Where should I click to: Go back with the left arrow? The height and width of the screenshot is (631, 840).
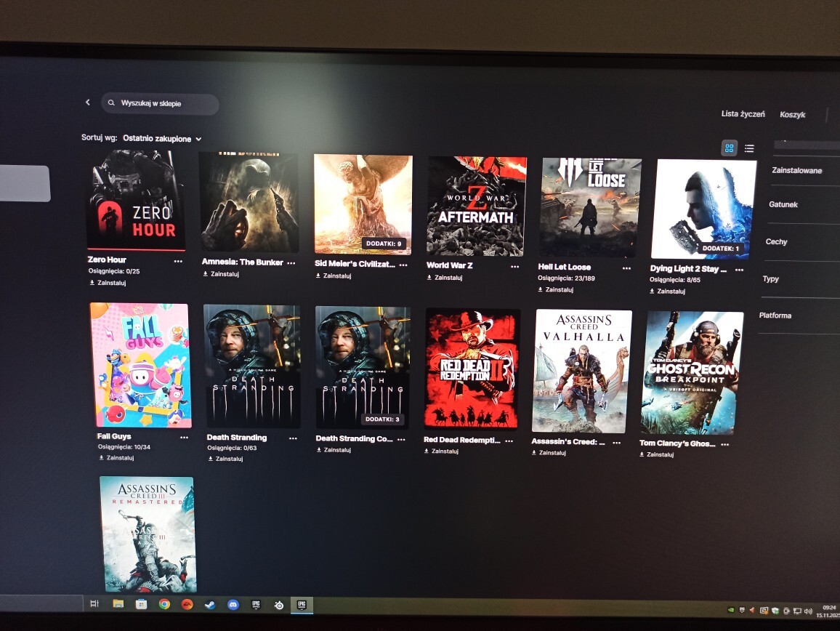[x=88, y=102]
